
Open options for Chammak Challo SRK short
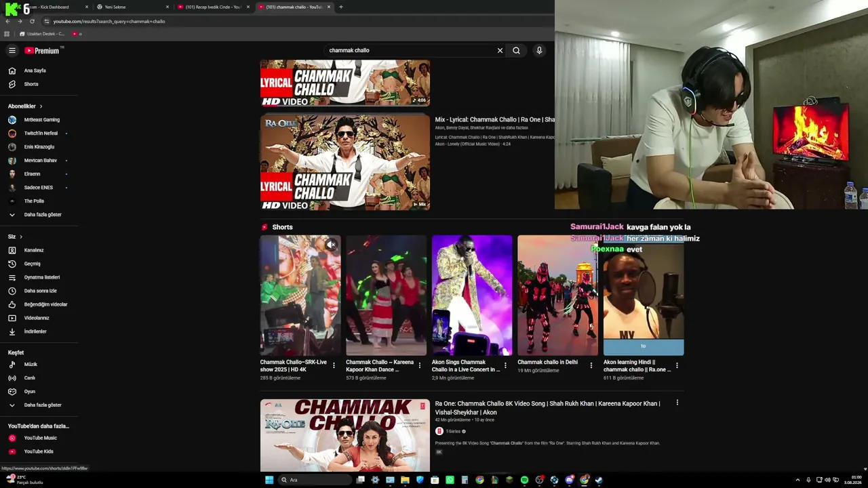(334, 365)
